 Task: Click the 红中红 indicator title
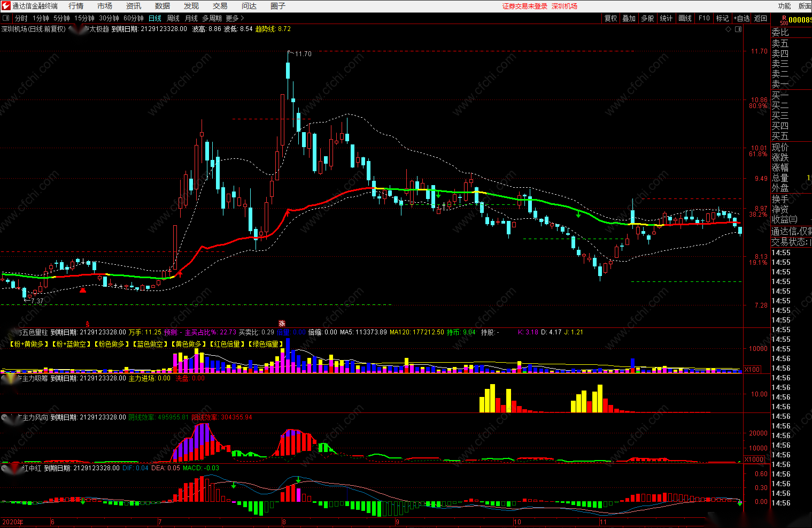tap(32, 468)
